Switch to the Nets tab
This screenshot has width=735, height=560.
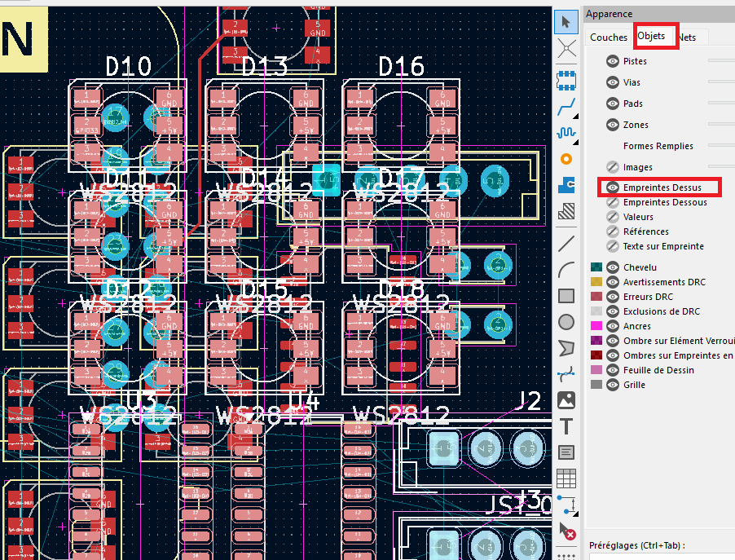(x=687, y=37)
